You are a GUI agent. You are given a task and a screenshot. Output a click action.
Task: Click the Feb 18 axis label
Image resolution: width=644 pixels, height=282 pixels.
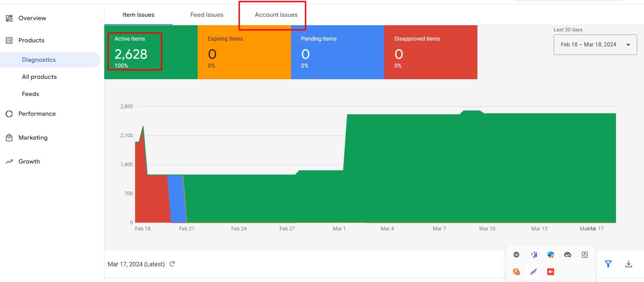tap(143, 229)
